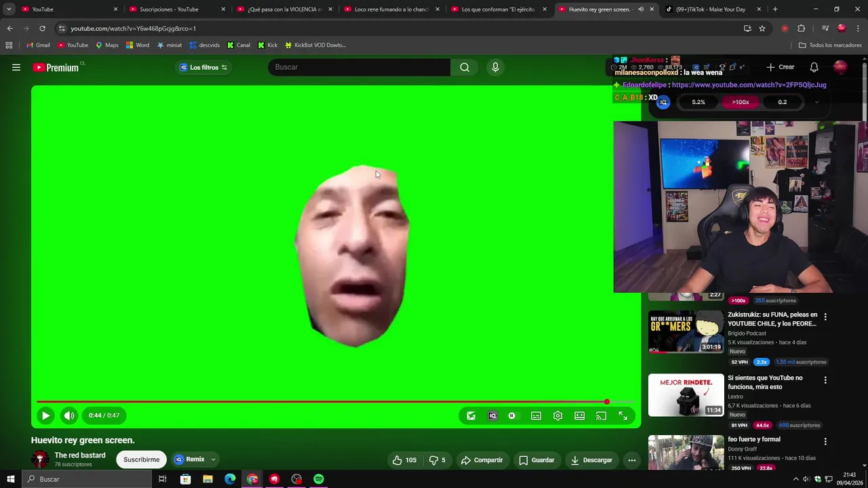Open the notifications bell
The width and height of the screenshot is (868, 488).
814,67
